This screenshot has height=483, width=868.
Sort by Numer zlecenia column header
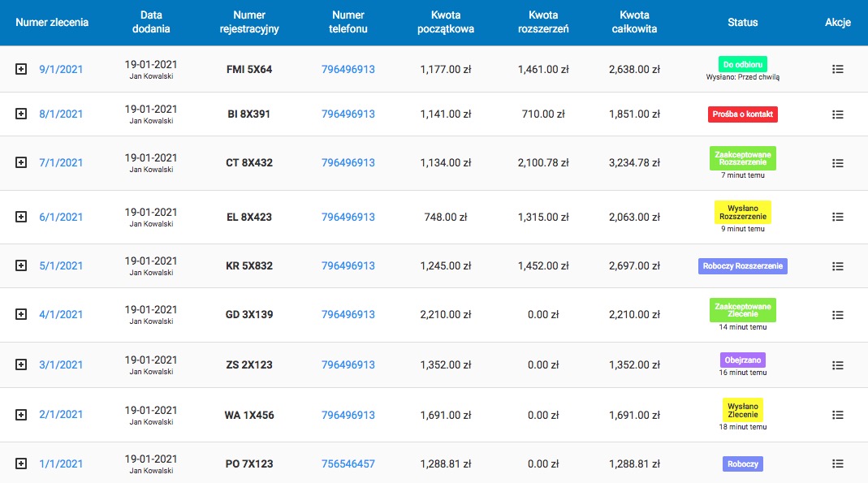click(52, 23)
